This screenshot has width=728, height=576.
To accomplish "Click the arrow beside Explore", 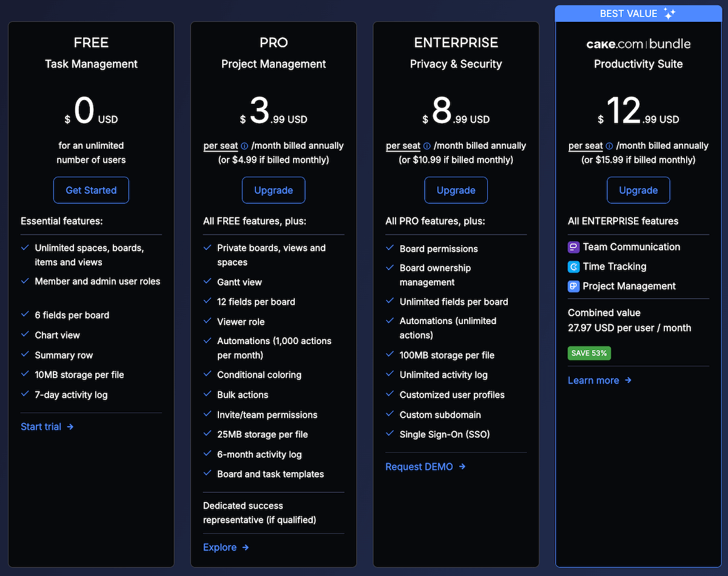I will click(246, 547).
